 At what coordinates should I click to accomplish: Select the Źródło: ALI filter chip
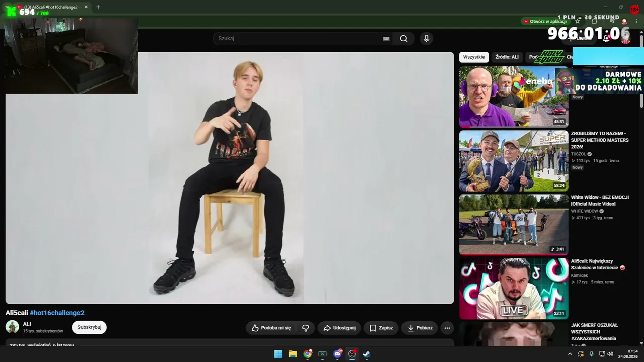point(507,57)
